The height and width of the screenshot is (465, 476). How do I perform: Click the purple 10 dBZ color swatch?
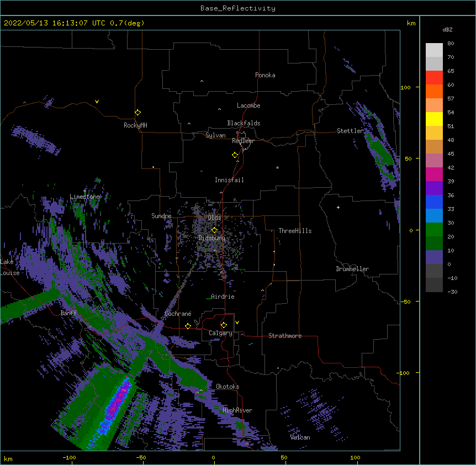[x=434, y=257]
